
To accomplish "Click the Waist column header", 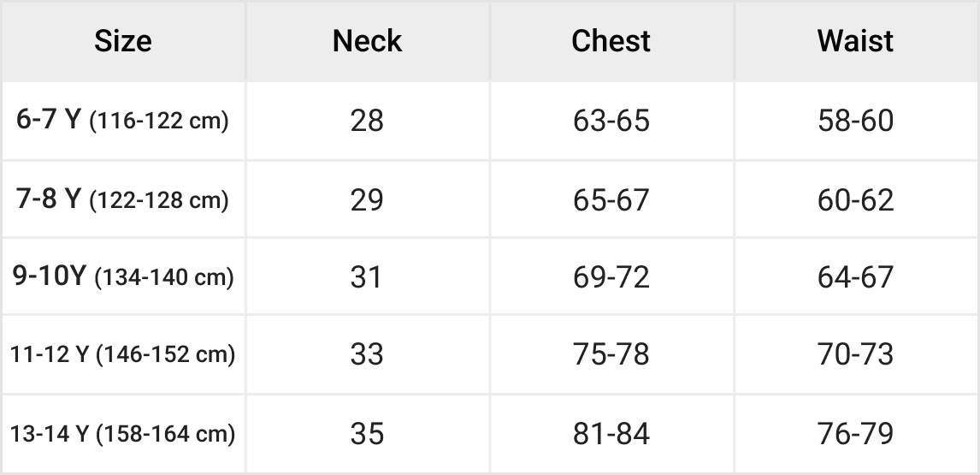I will click(855, 41).
